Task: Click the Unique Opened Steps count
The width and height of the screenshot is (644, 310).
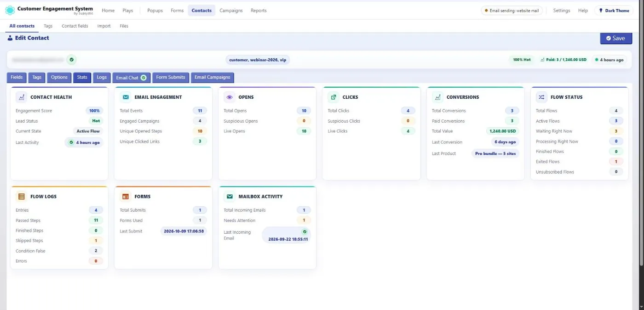Action: (x=200, y=131)
